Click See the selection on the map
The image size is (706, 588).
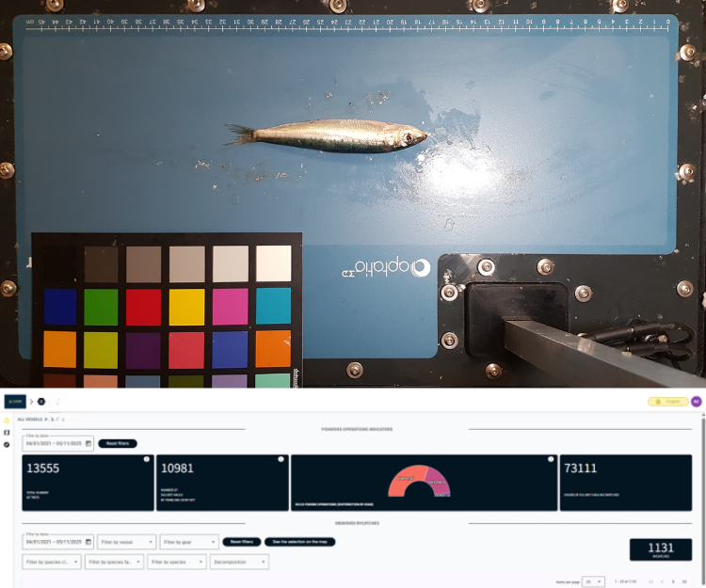tap(300, 542)
